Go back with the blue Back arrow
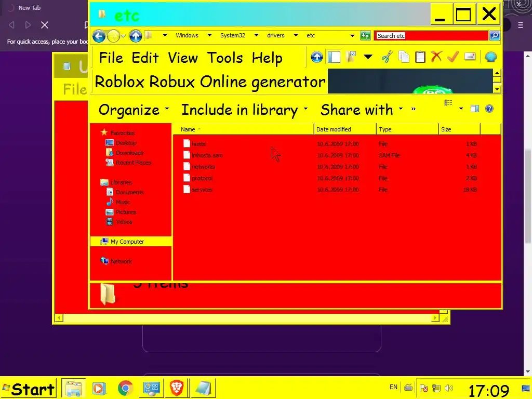 99,36
